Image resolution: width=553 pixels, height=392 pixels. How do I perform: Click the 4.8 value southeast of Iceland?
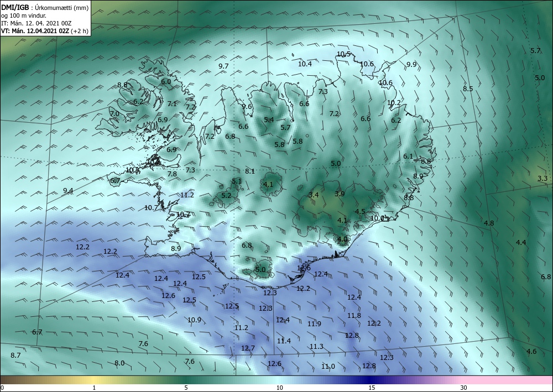tap(489, 223)
